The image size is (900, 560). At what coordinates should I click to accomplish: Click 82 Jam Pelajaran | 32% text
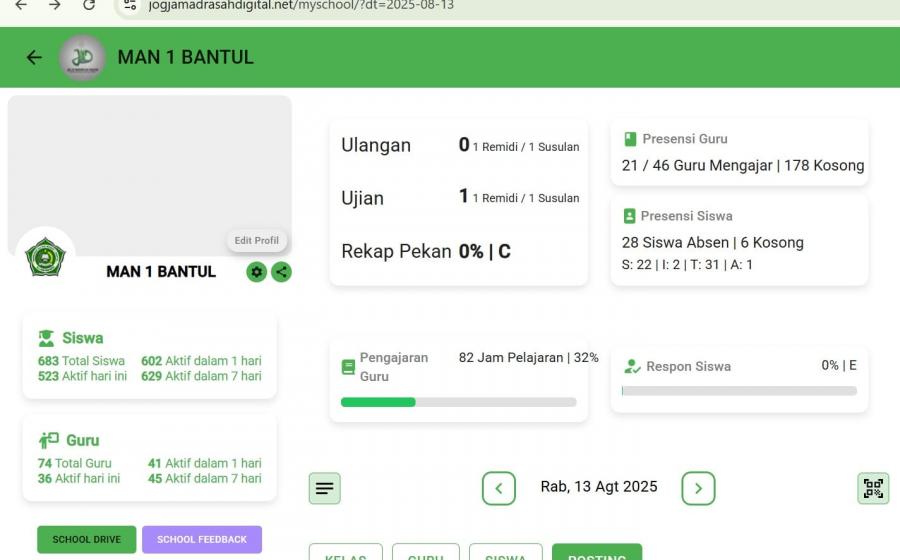point(528,357)
